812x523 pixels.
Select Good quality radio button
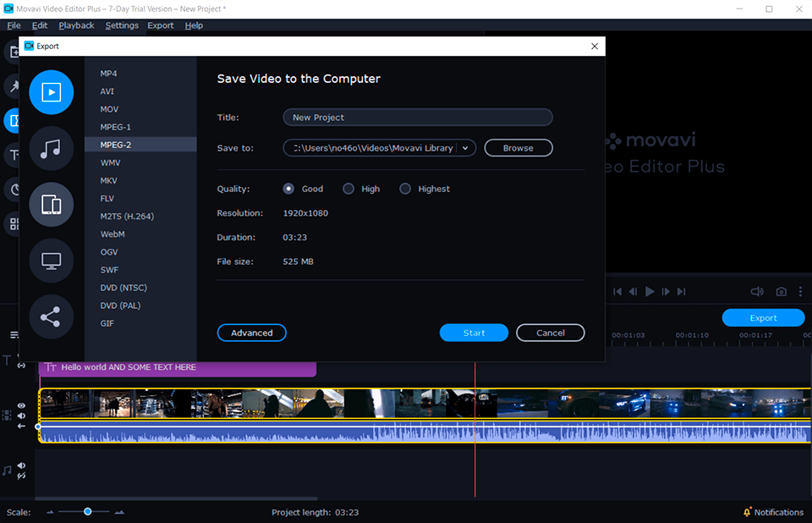288,189
